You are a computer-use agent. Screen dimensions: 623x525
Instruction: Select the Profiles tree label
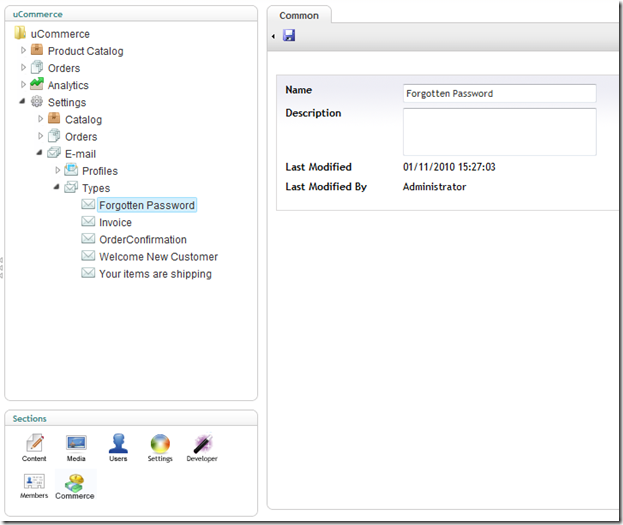(100, 171)
